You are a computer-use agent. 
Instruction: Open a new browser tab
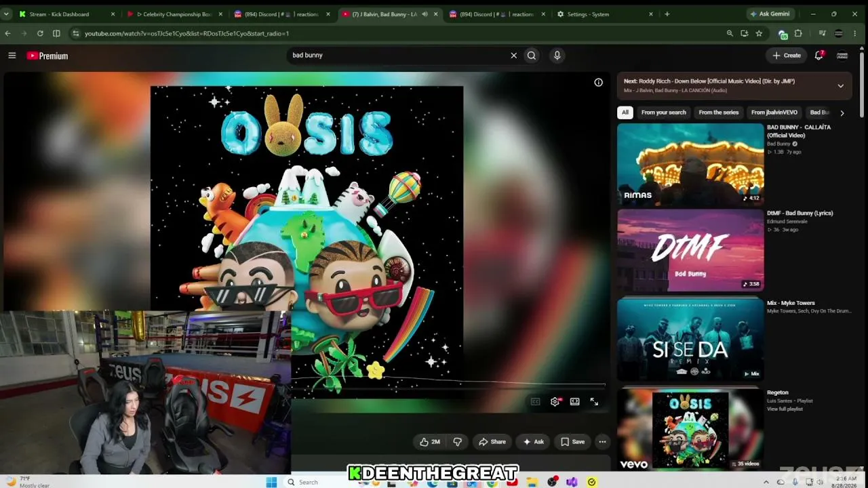[x=667, y=14]
